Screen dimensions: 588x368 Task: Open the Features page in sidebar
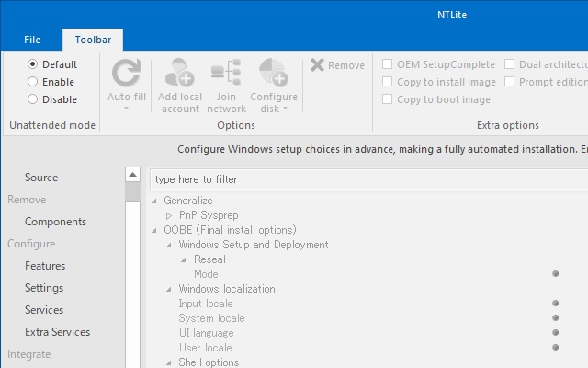click(x=45, y=266)
